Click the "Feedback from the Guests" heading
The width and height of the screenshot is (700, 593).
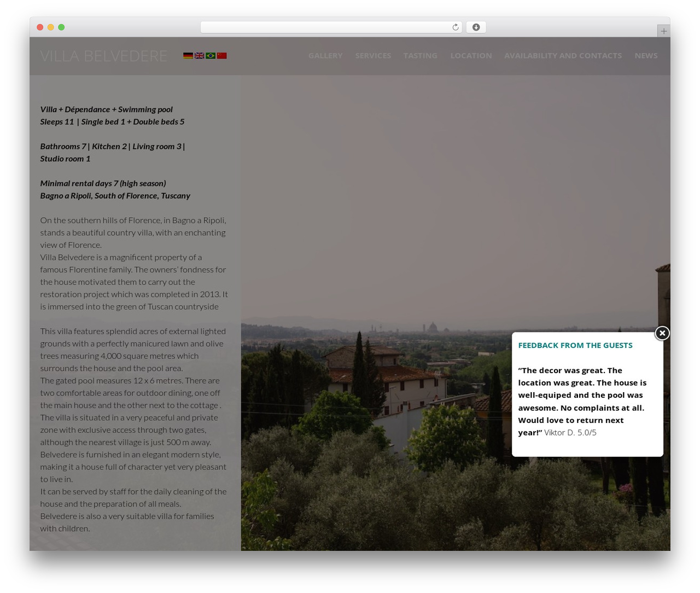(x=575, y=345)
